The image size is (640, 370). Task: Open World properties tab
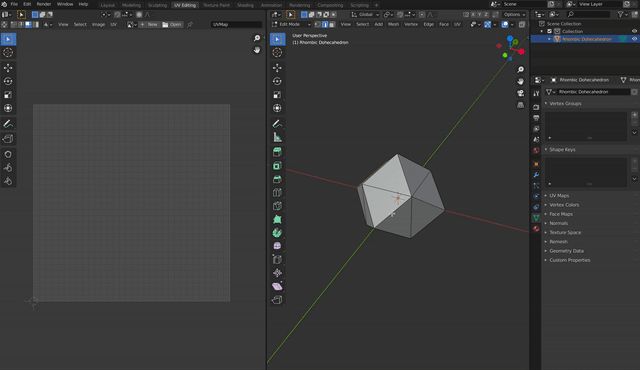coord(536,150)
